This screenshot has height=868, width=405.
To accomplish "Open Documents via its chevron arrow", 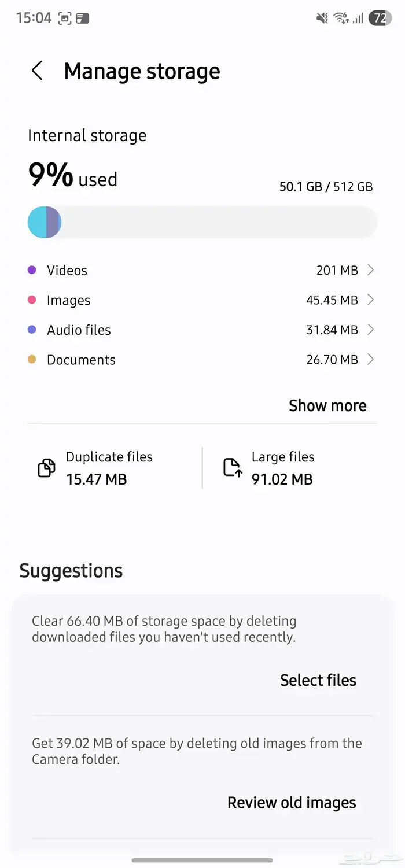I will 371,360.
